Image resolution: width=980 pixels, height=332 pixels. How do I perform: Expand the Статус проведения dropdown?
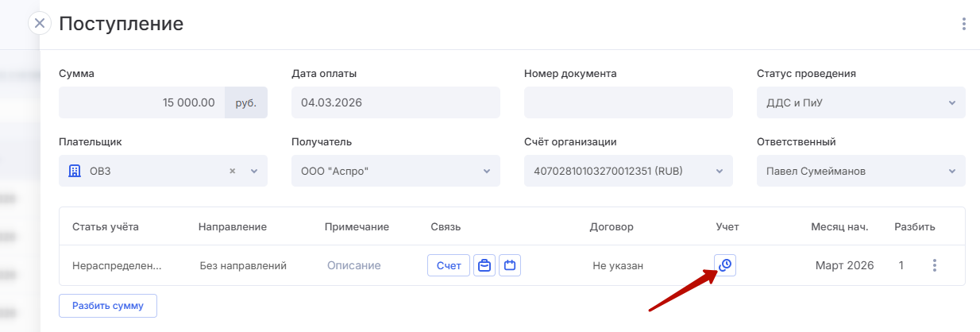pyautogui.click(x=951, y=102)
